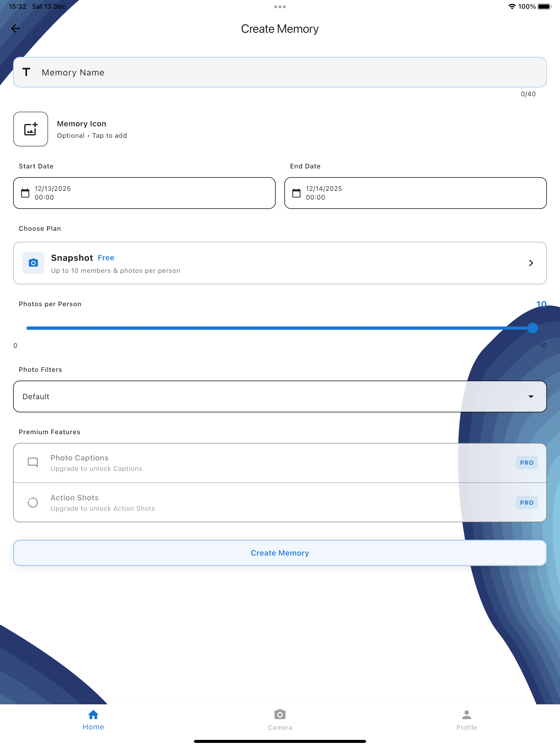This screenshot has width=560, height=747.
Task: Tap the 'Optional • Tap to add' text
Action: (x=92, y=135)
